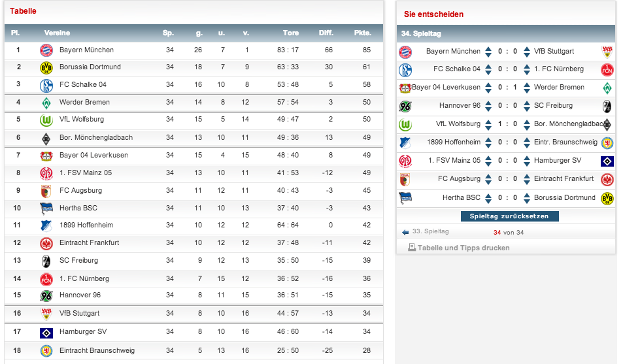Click the Bayern München logo in the table
This screenshot has height=364, width=623.
click(46, 50)
